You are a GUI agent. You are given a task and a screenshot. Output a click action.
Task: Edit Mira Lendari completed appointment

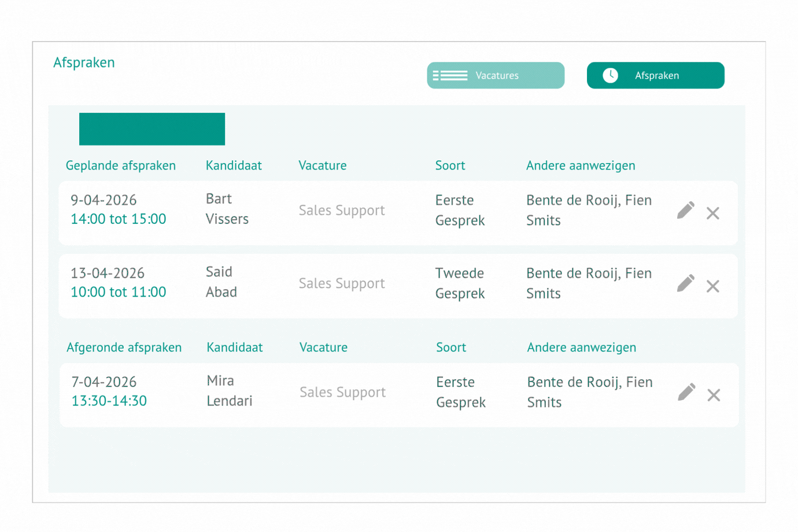point(686,392)
